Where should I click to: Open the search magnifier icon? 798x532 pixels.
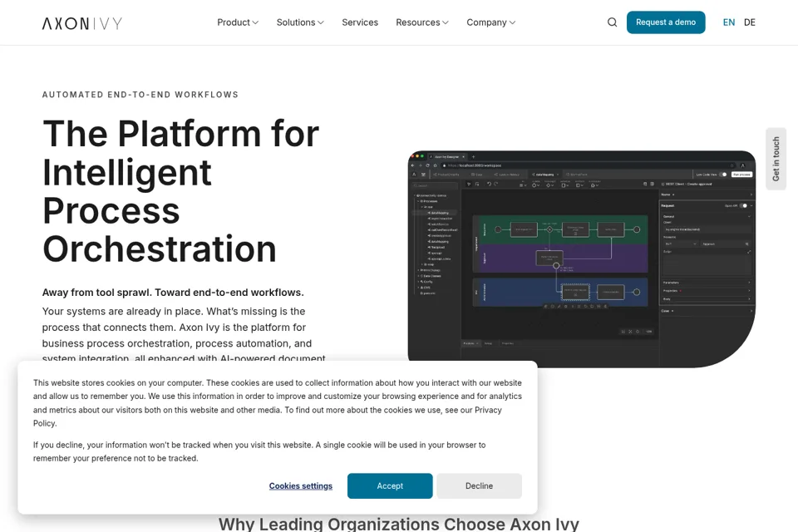pyautogui.click(x=613, y=22)
